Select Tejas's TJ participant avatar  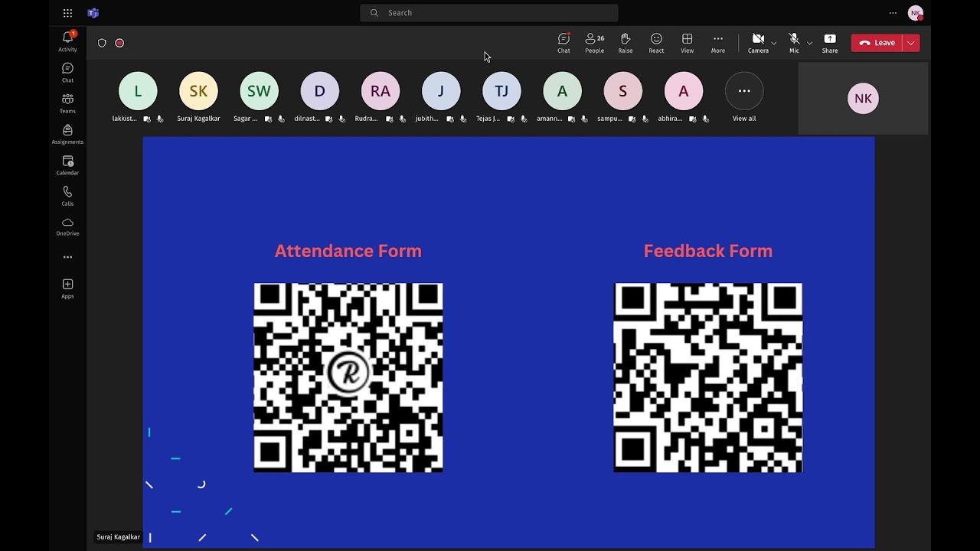(501, 91)
